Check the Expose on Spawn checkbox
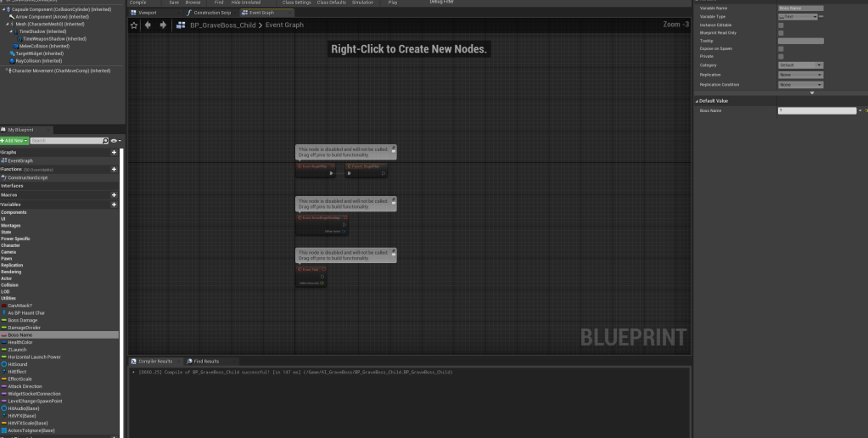The width and height of the screenshot is (868, 438). pos(781,48)
